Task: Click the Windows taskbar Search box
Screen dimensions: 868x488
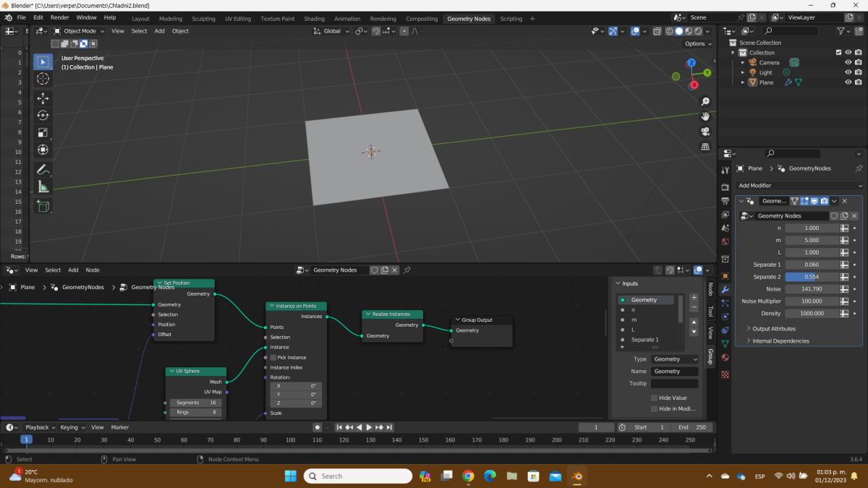Action: [x=358, y=476]
